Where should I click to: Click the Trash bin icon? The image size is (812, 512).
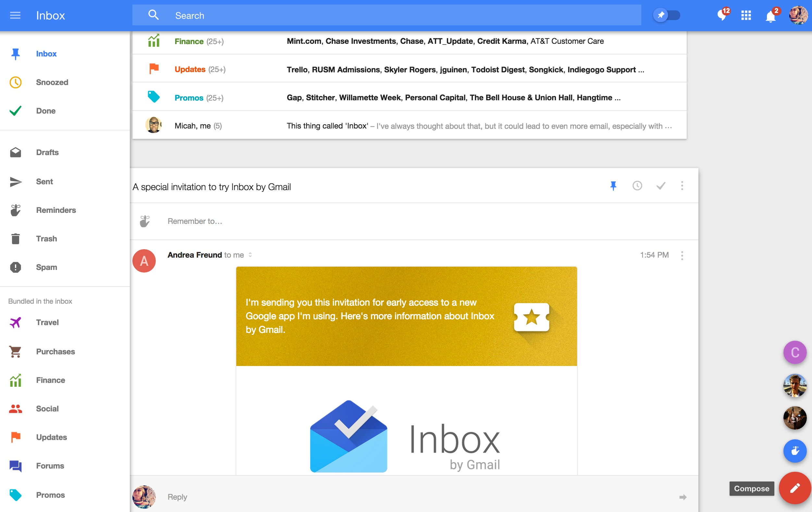tap(16, 238)
